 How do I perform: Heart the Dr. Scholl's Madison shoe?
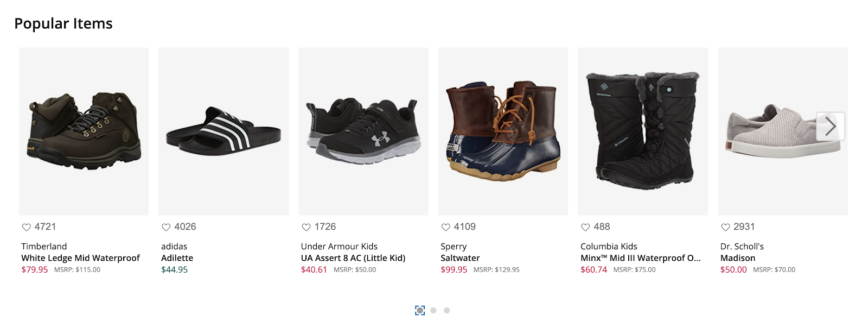[725, 227]
